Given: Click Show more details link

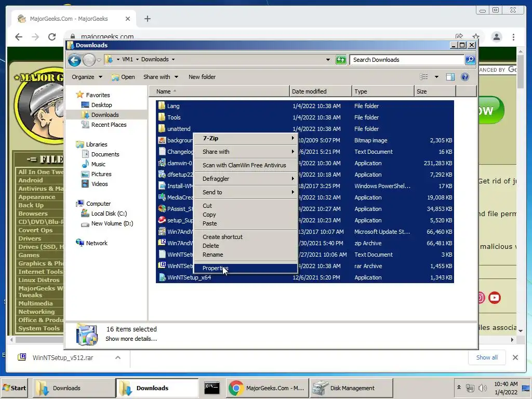Looking at the screenshot, I should click(131, 339).
